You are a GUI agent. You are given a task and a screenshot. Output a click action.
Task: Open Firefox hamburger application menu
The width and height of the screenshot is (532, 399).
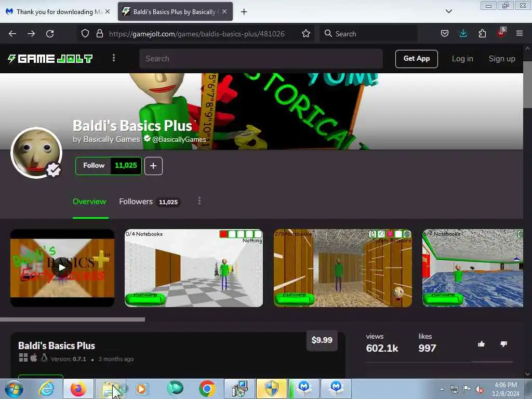(x=519, y=33)
